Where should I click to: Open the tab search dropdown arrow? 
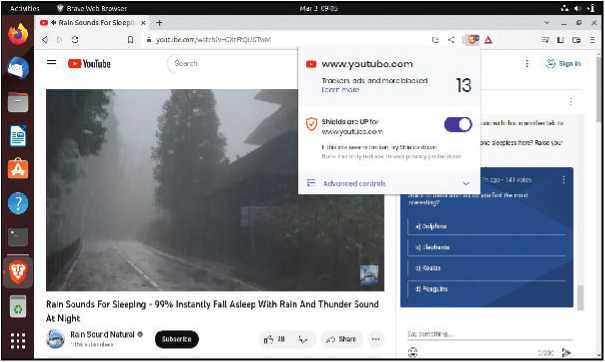tap(547, 23)
